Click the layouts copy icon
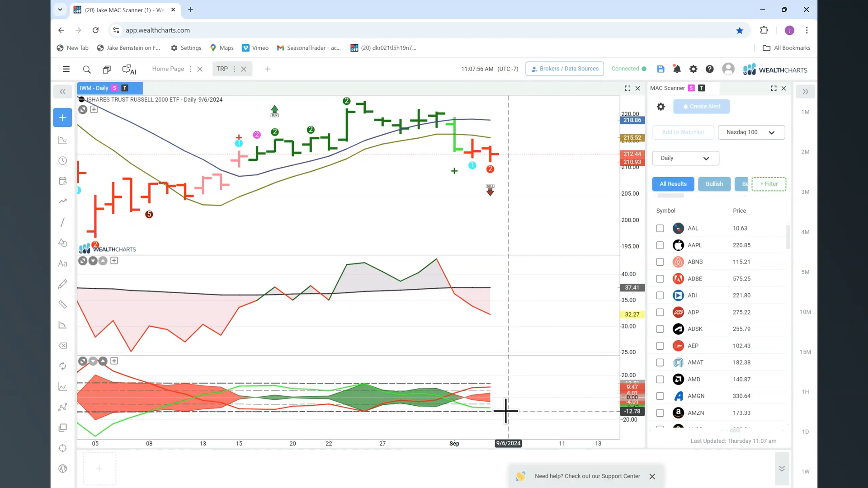The width and height of the screenshot is (868, 488). (107, 70)
